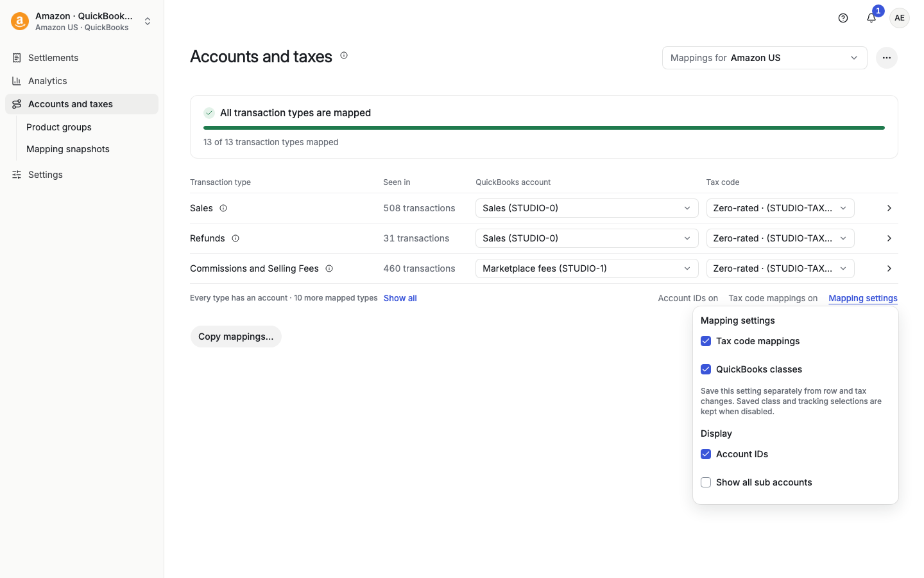Open Commissions and Selling Fees row arrow
The image size is (924, 578).
(x=889, y=268)
